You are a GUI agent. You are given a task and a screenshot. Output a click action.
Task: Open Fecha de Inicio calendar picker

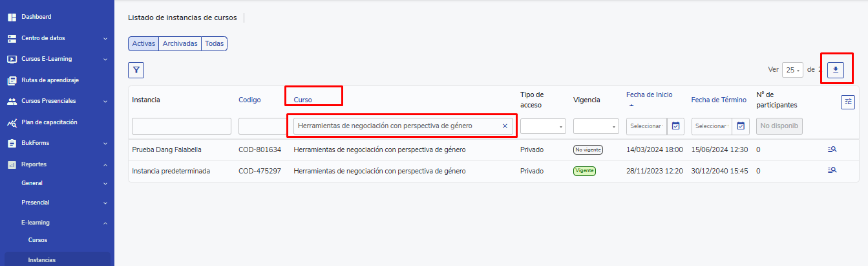tap(675, 126)
